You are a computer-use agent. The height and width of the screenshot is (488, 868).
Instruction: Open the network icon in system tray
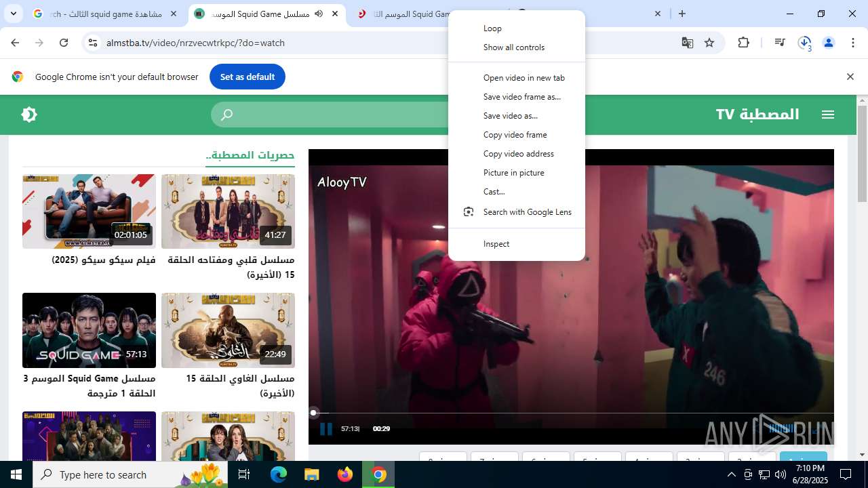click(x=764, y=474)
